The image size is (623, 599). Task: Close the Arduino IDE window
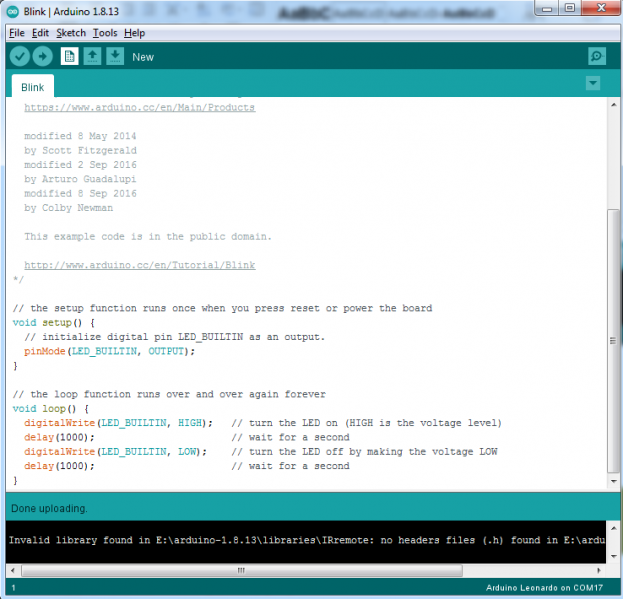pos(601,8)
